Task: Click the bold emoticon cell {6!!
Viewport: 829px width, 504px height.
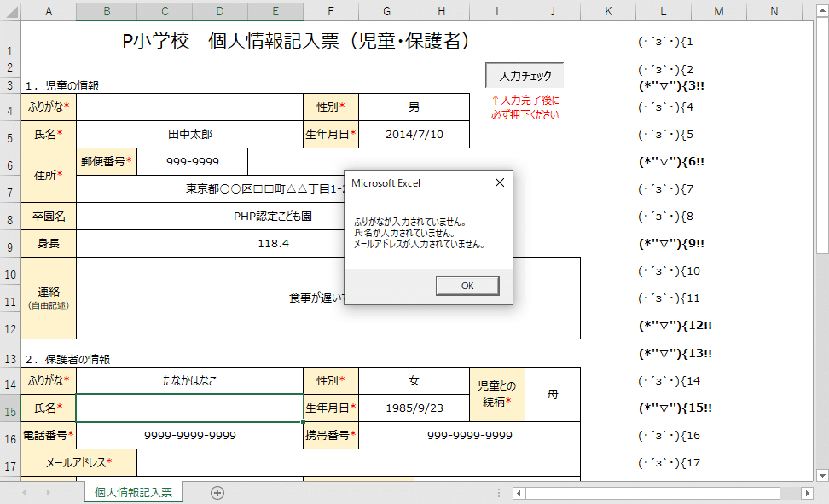Action: [x=671, y=162]
